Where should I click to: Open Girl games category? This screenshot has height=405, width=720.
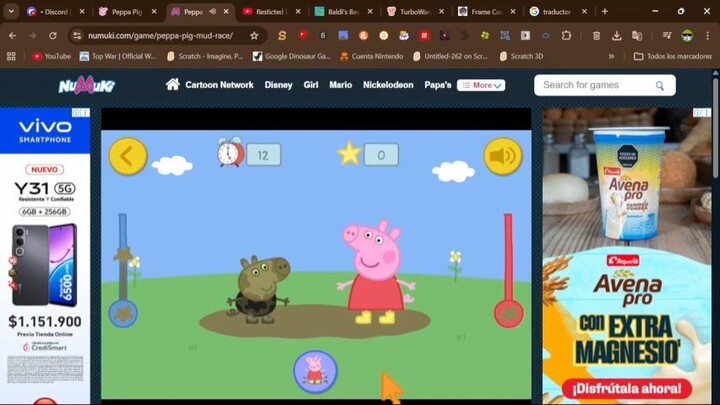[x=311, y=85]
